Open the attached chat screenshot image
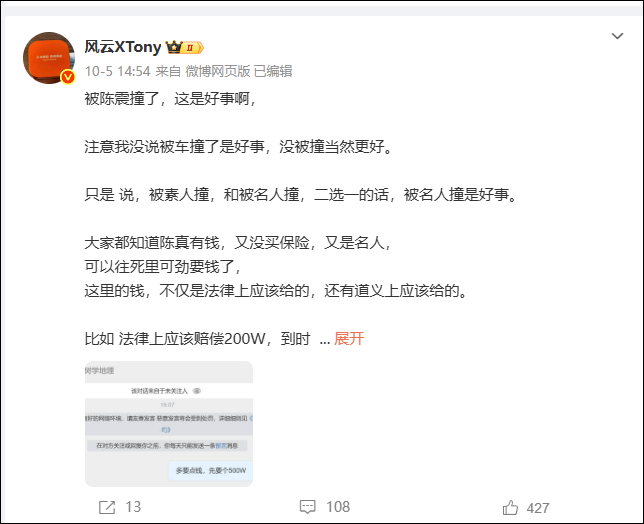Viewport: 644px width, 524px height. [x=169, y=424]
